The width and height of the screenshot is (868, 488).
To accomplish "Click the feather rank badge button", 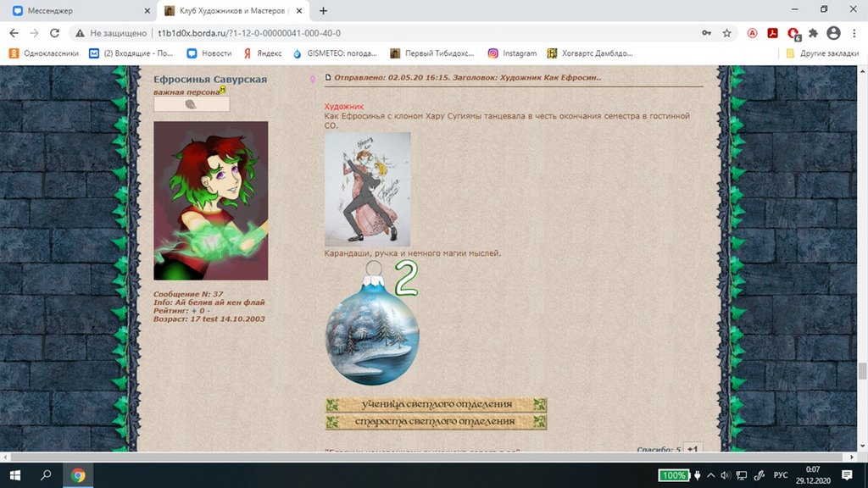I will [x=192, y=104].
